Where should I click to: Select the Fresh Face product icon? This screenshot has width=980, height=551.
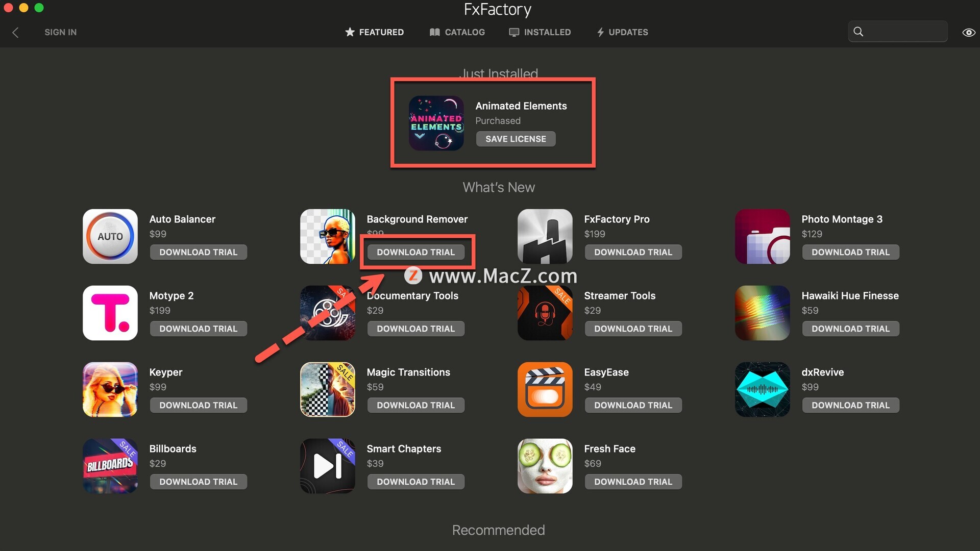point(545,466)
